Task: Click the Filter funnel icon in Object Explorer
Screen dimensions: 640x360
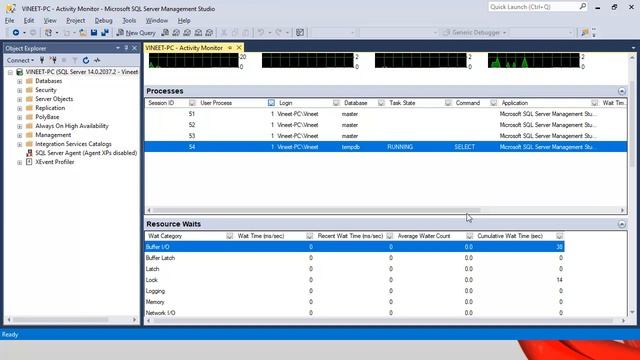Action: pos(75,60)
